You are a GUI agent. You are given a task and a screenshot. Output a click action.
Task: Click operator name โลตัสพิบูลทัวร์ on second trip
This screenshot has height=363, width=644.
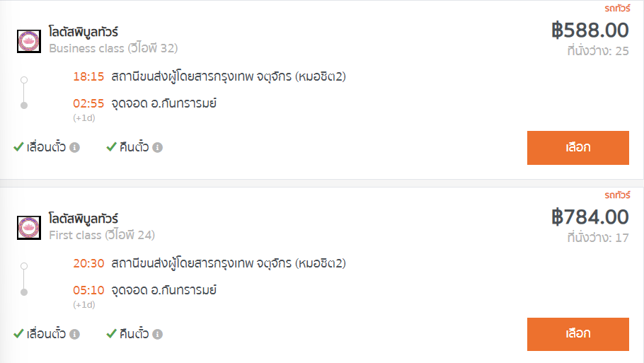[84, 219]
